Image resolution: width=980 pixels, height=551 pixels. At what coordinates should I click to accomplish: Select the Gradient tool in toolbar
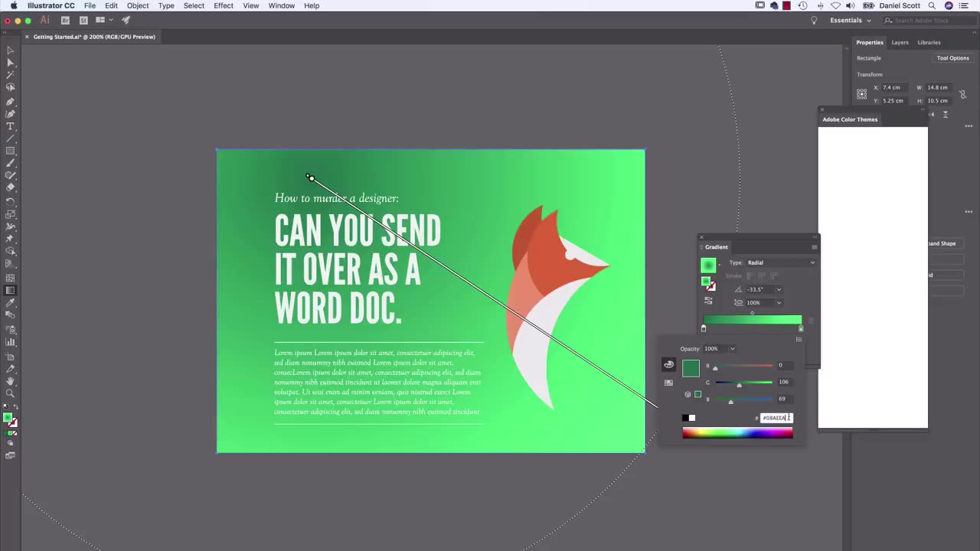(x=10, y=290)
